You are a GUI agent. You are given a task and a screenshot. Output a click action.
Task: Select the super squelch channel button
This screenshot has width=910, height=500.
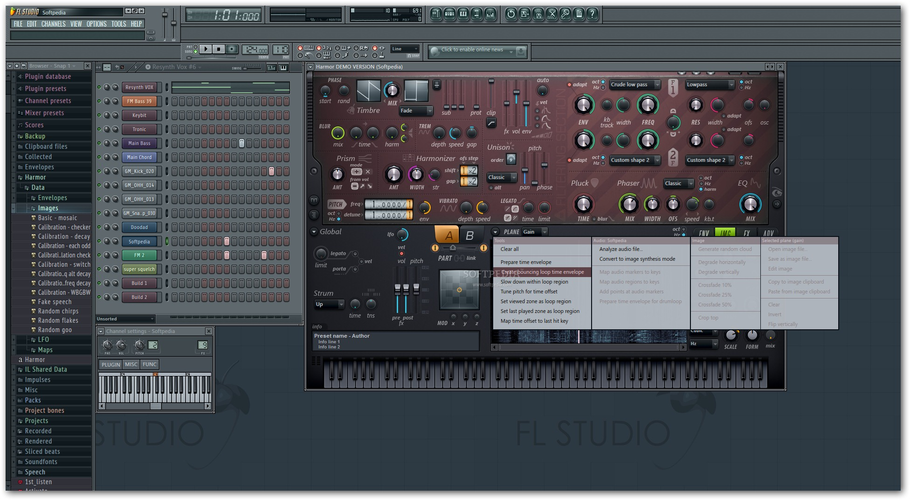click(x=139, y=269)
